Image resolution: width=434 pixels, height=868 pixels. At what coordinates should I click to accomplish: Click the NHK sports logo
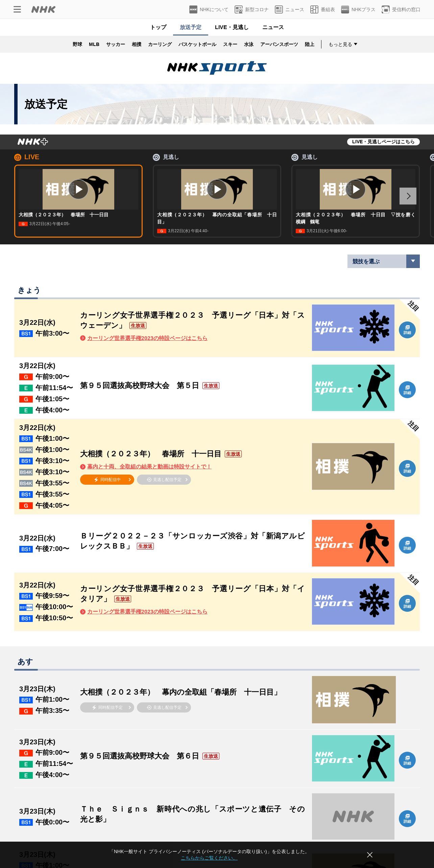pyautogui.click(x=217, y=67)
